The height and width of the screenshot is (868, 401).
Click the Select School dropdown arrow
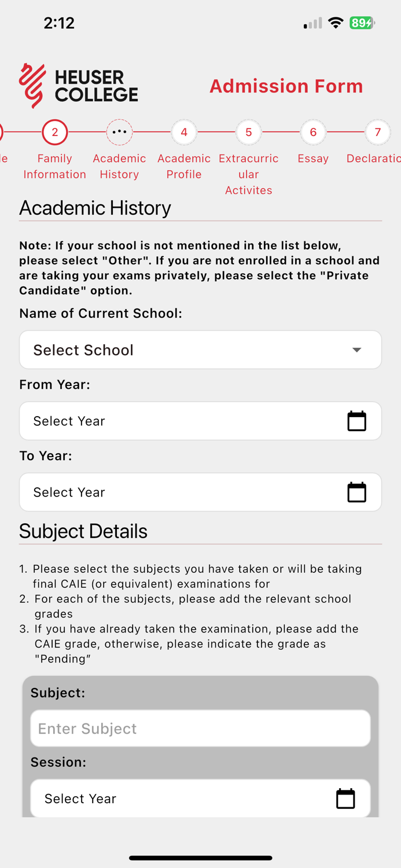358,350
